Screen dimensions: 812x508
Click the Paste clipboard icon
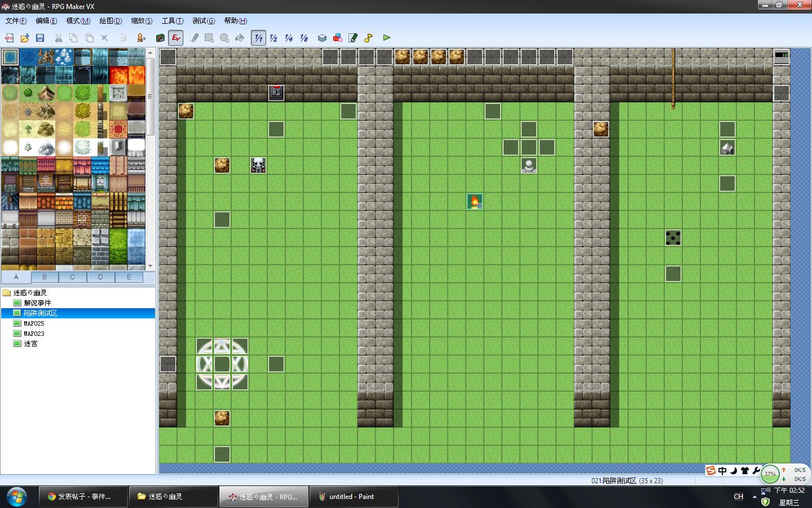(x=89, y=38)
